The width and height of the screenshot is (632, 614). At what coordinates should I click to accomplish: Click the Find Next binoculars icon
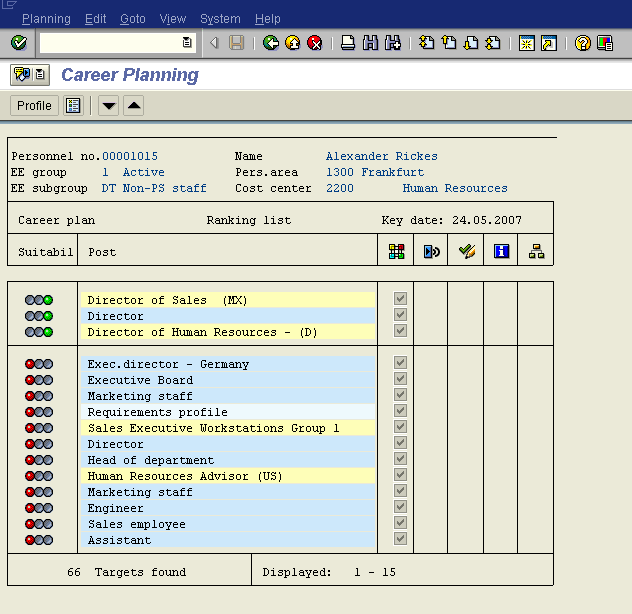393,42
